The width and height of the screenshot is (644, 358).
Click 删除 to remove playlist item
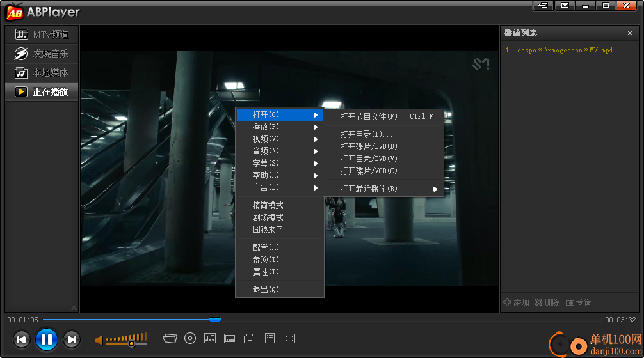tap(547, 302)
